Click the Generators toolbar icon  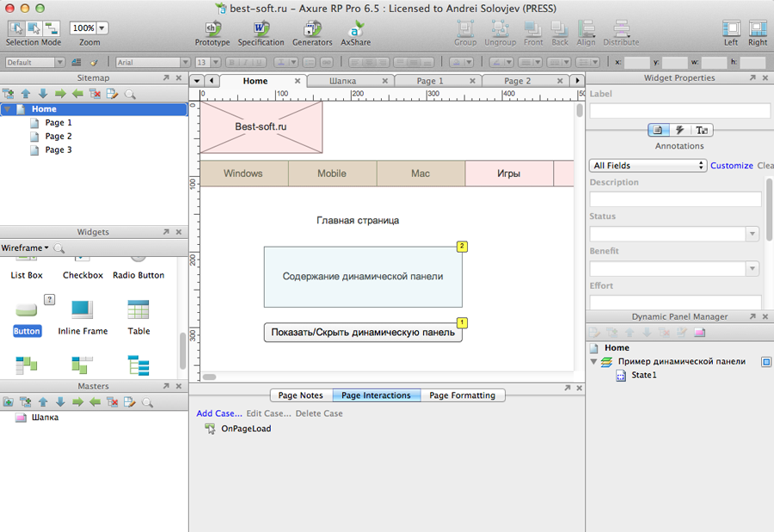pos(312,29)
